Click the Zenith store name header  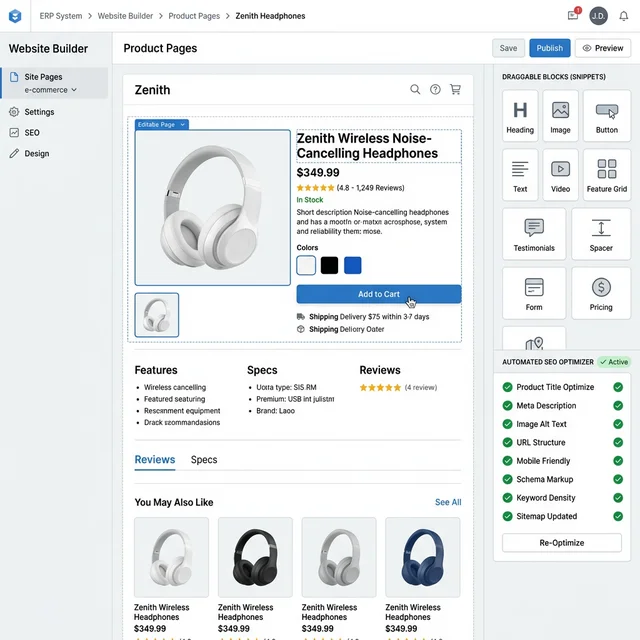(x=152, y=90)
